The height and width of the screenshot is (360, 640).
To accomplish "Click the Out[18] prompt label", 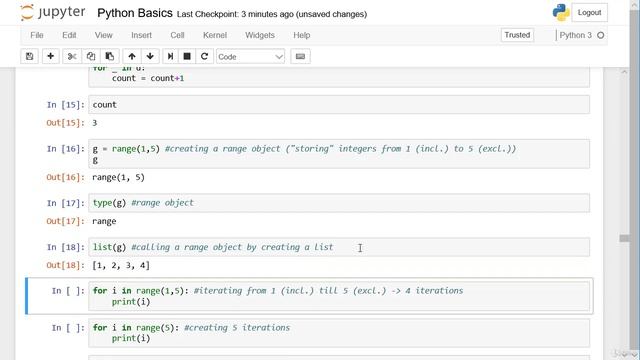I will coord(65,265).
